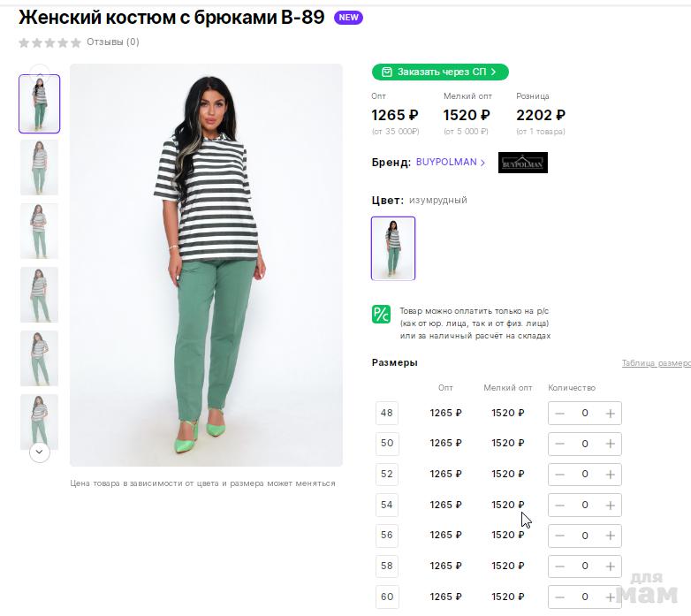This screenshot has width=691, height=616.
Task: Open «Таблица размеров» size chart link
Action: tap(656, 363)
